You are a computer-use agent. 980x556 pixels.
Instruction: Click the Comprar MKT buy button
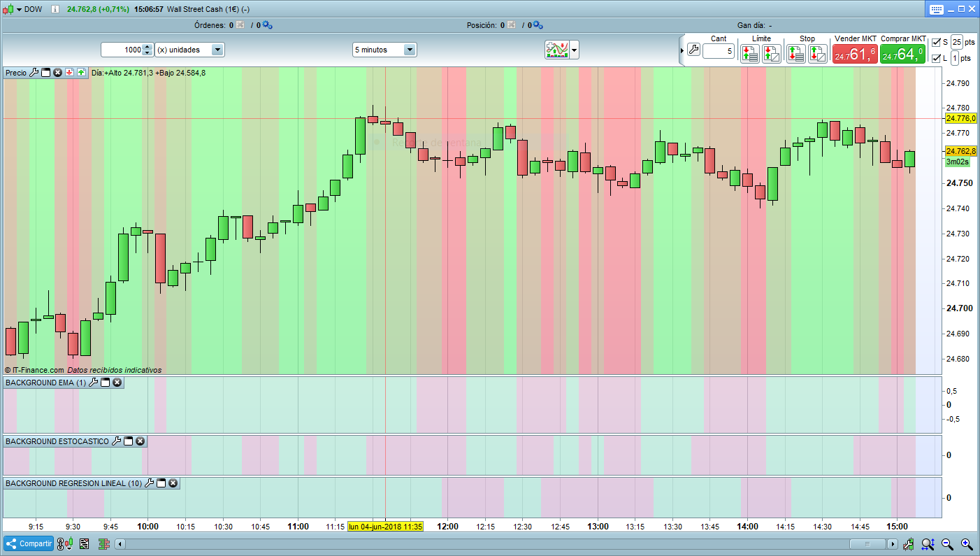[x=902, y=54]
